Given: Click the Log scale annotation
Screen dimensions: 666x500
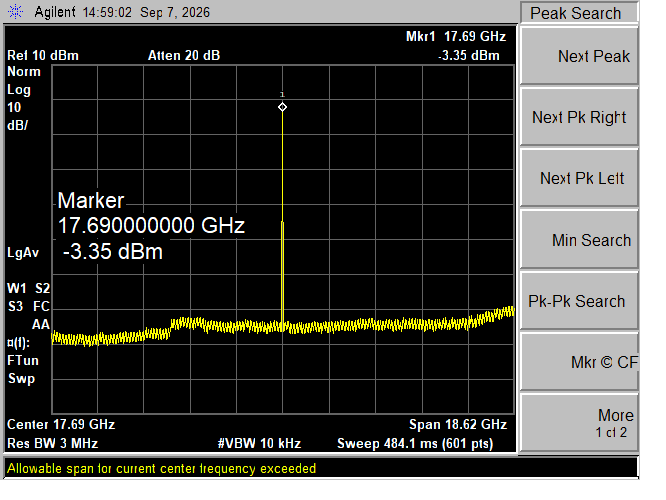Looking at the screenshot, I should coord(19,90).
